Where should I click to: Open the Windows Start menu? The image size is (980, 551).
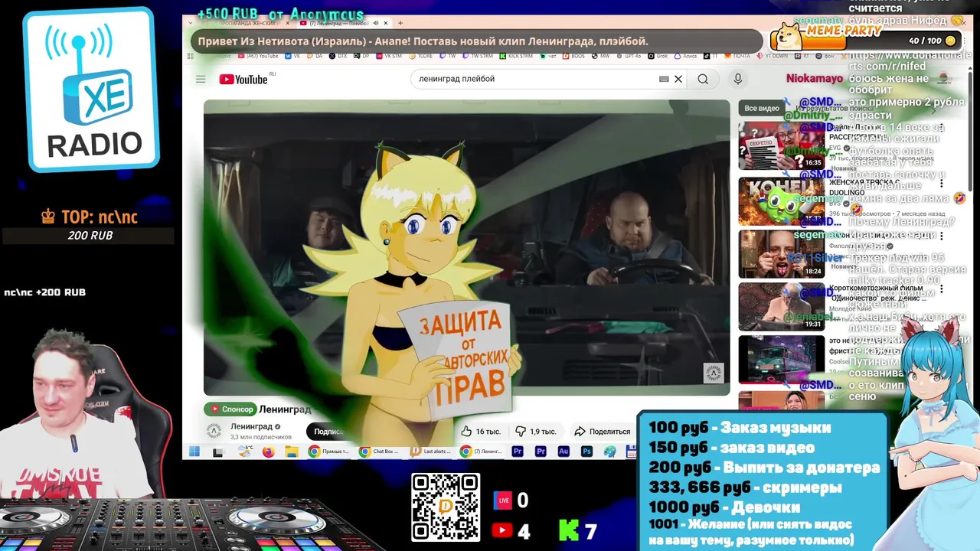coord(194,452)
